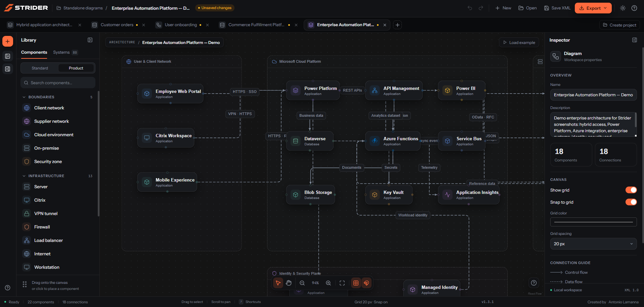
Task: Click Load example
Action: click(x=519, y=43)
